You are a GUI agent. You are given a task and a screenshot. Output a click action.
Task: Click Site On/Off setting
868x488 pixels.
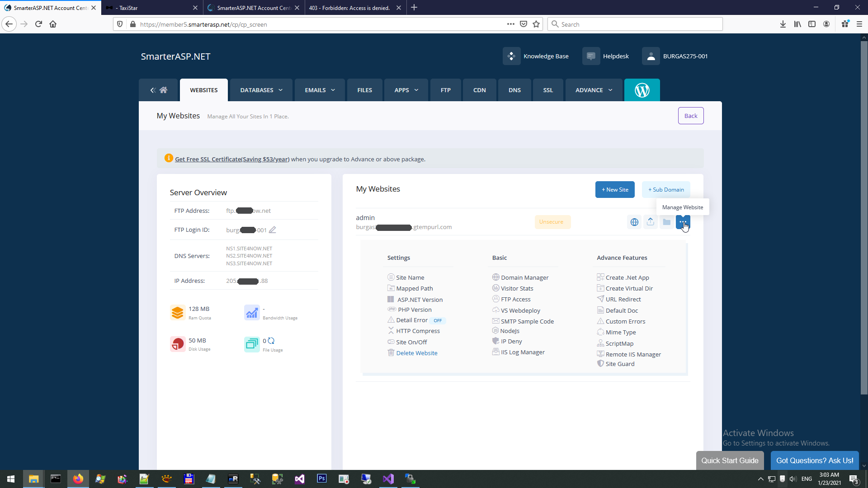tap(411, 342)
